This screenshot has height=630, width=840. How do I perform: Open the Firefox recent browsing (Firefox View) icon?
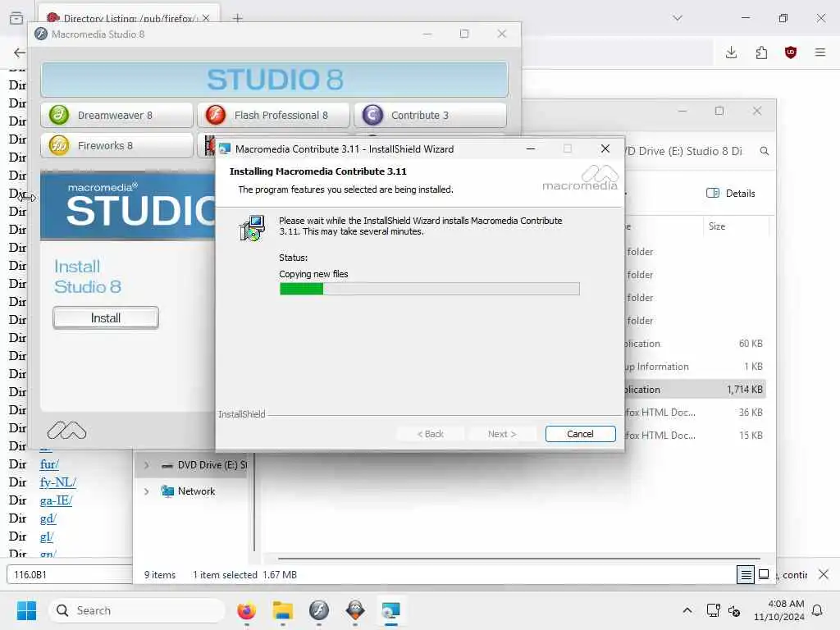tap(16, 18)
